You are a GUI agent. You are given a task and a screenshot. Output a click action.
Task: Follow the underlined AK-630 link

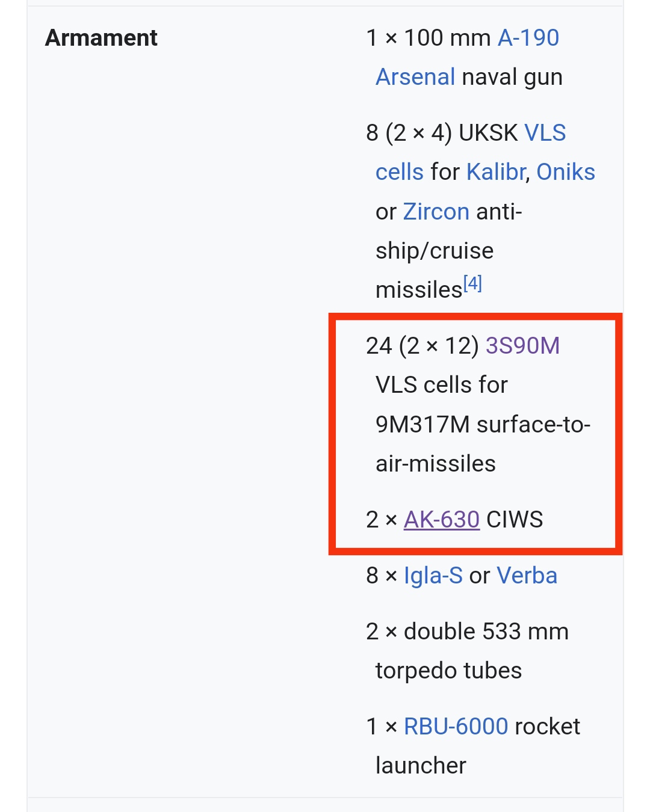441,520
